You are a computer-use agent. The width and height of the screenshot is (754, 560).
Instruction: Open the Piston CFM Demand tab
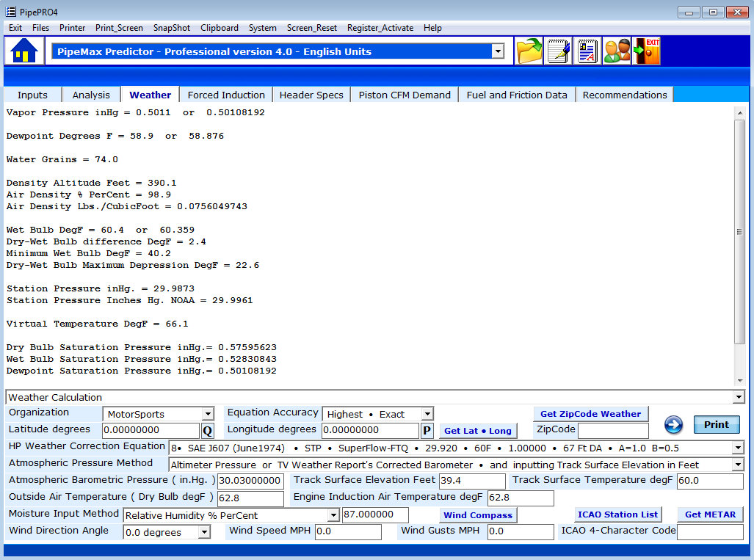[404, 94]
